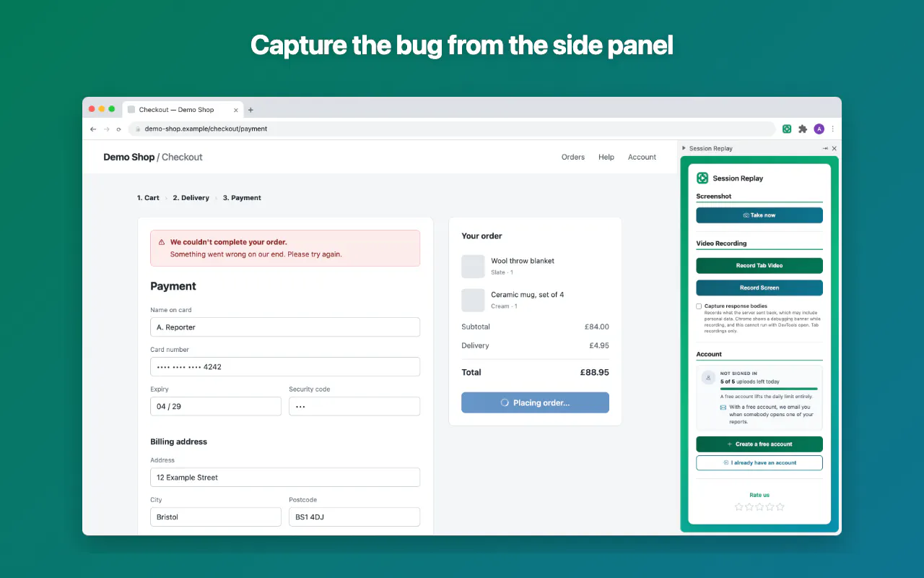Click the Your order heading

pyautogui.click(x=481, y=236)
